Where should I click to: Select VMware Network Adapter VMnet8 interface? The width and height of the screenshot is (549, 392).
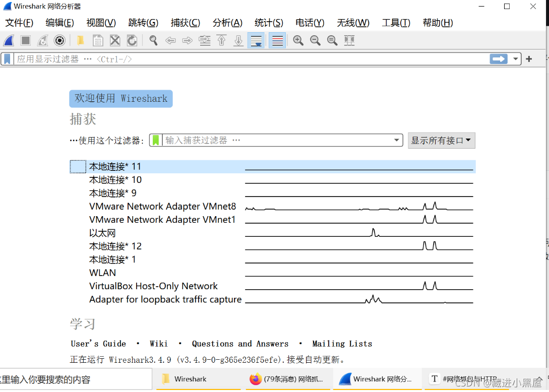tap(273, 207)
